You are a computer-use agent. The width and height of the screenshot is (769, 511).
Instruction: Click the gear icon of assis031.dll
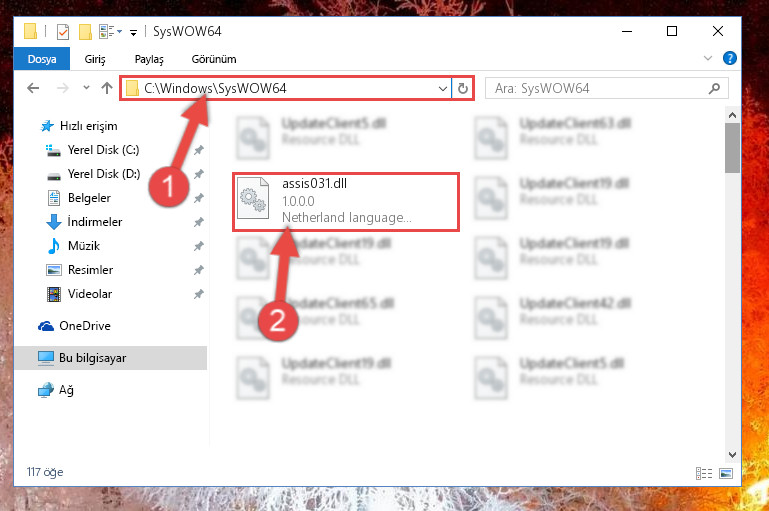pyautogui.click(x=253, y=199)
